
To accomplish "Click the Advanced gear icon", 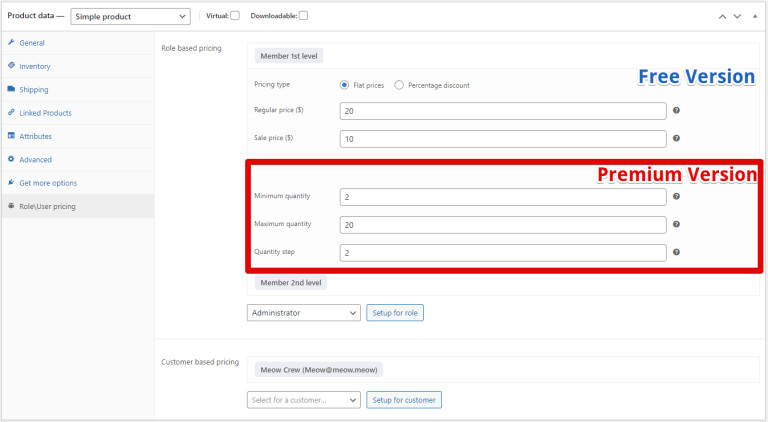I will pyautogui.click(x=11, y=159).
